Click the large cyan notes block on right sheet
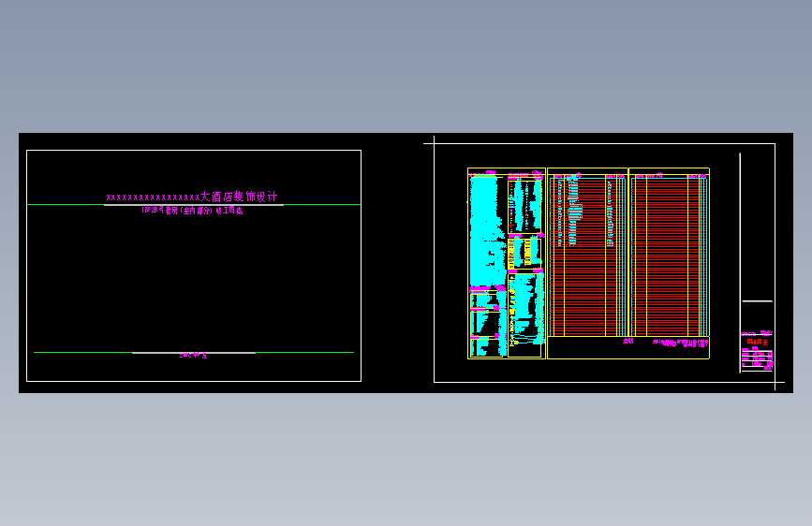This screenshot has width=812, height=526. pos(487,230)
